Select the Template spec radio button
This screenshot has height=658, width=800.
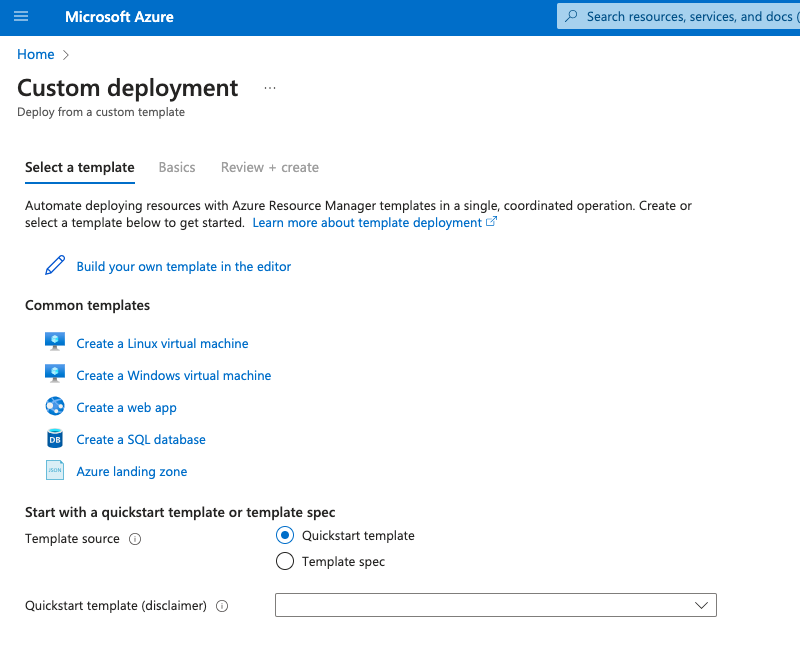[284, 561]
